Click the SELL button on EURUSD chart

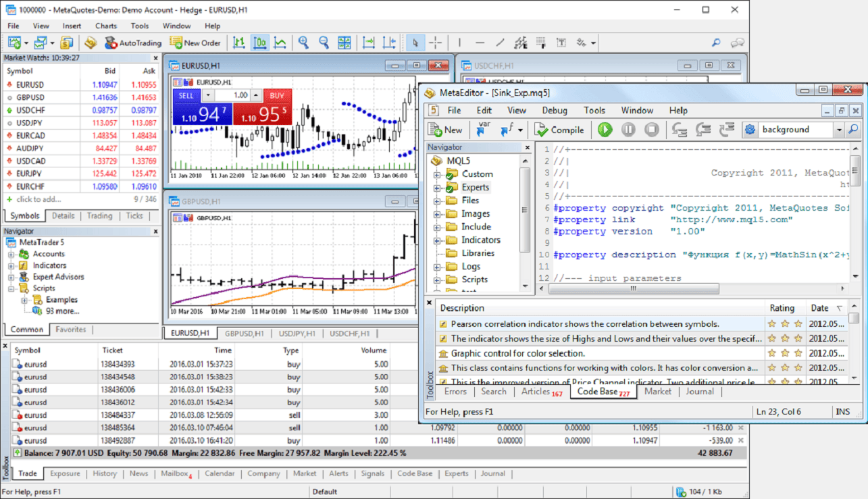click(186, 95)
